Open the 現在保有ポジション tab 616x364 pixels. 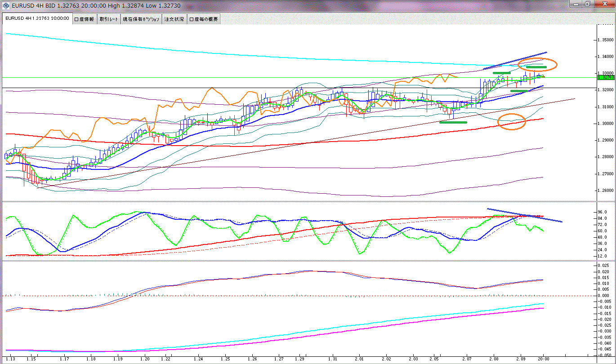click(x=141, y=19)
